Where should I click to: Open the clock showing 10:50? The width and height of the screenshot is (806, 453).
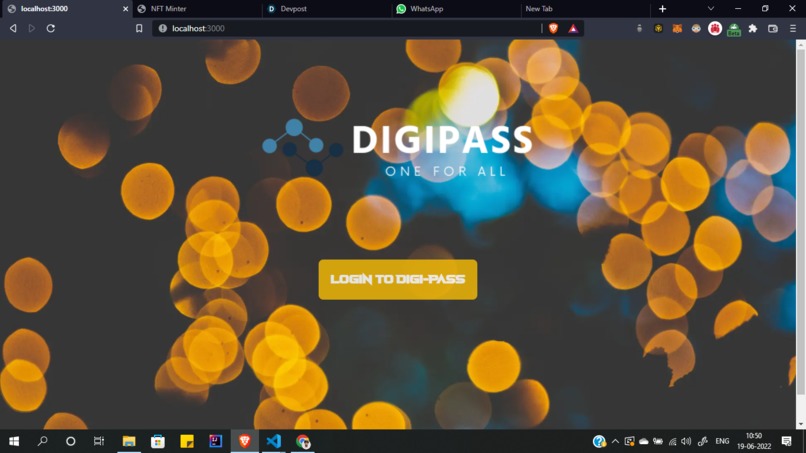pyautogui.click(x=754, y=441)
